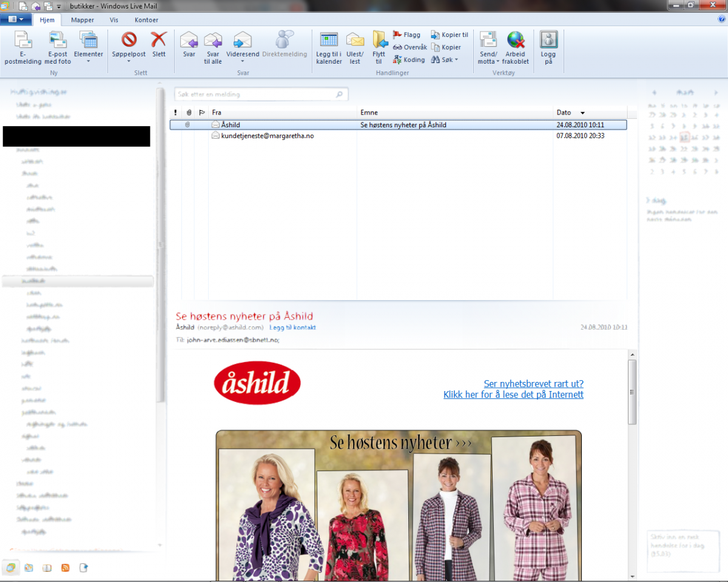Click reply icon in quick access toolbar
The height and width of the screenshot is (582, 728).
point(36,6)
